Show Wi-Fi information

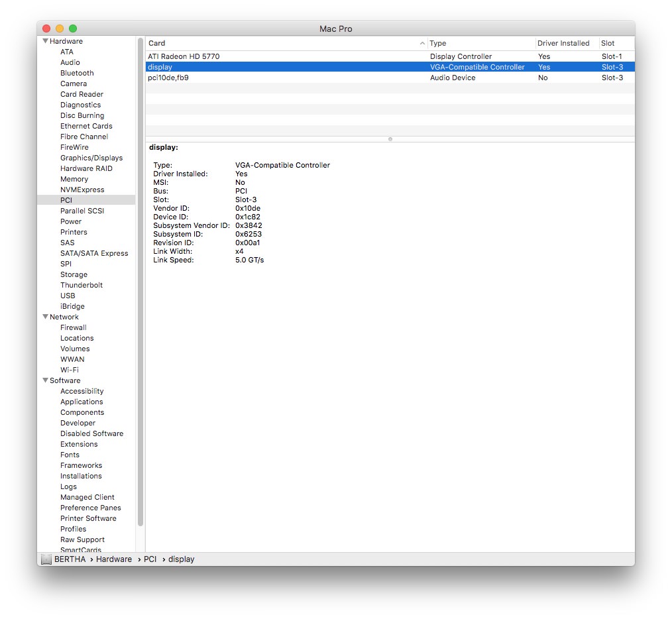pyautogui.click(x=70, y=370)
